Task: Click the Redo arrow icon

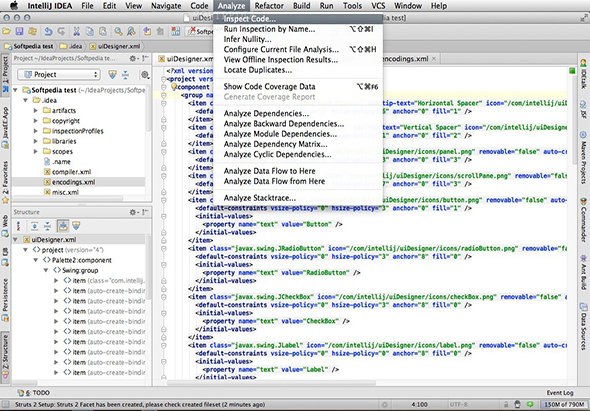Action: point(61,32)
